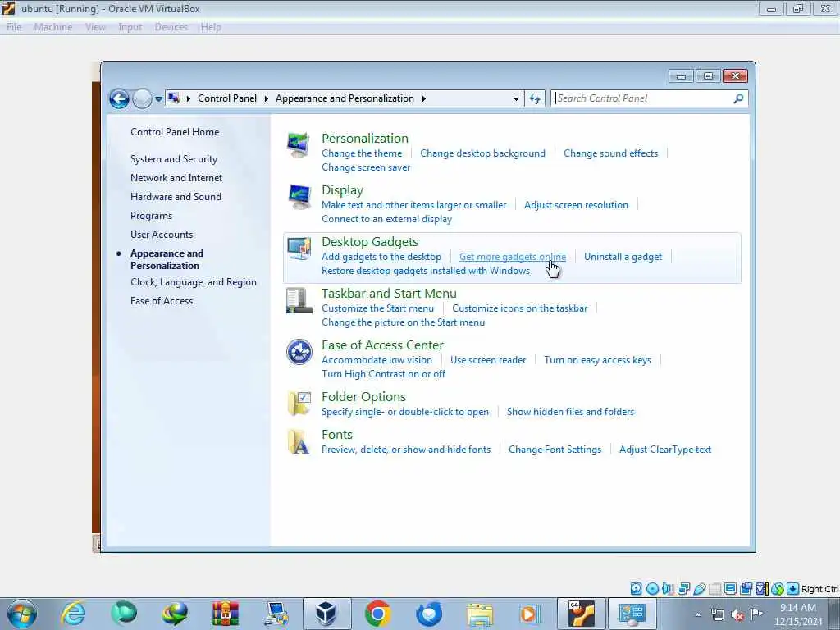Click the muted volume tray icon
The width and height of the screenshot is (840, 630).
[737, 614]
